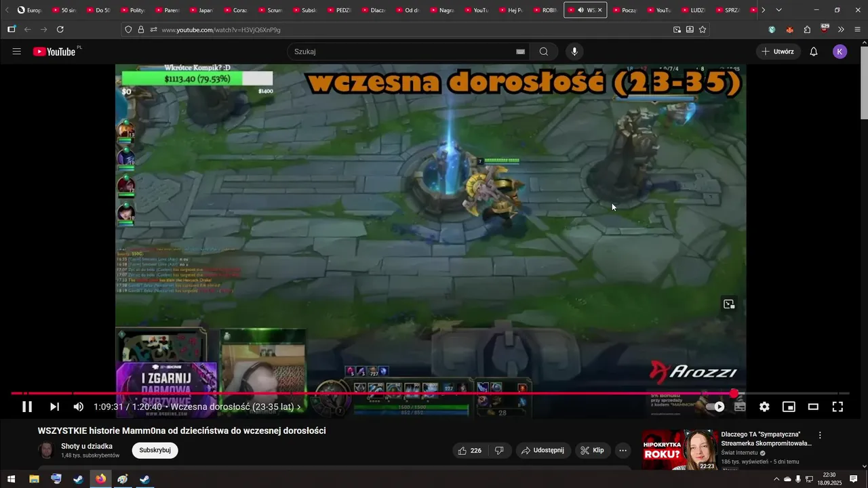Switch to the 'ROBIN' tab
This screenshot has height=488, width=868.
pyautogui.click(x=546, y=10)
